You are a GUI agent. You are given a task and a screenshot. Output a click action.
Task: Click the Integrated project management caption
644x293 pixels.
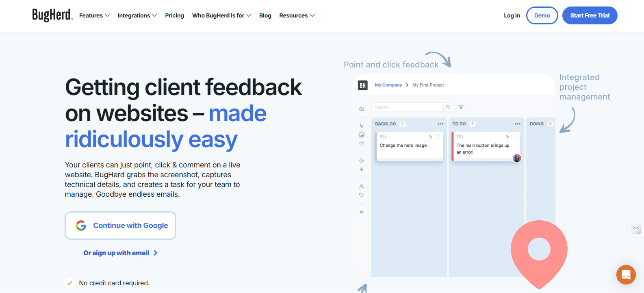click(x=585, y=87)
